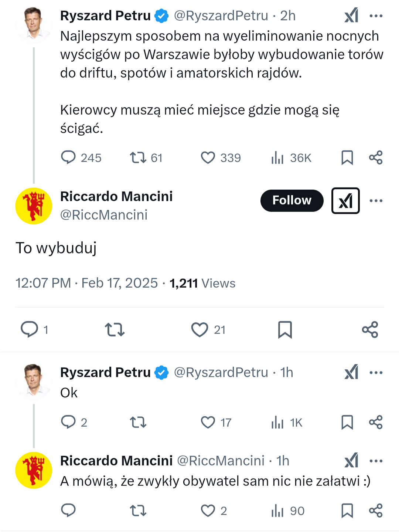
Task: Open more options on the "Ok" reply
Action: pos(376,372)
